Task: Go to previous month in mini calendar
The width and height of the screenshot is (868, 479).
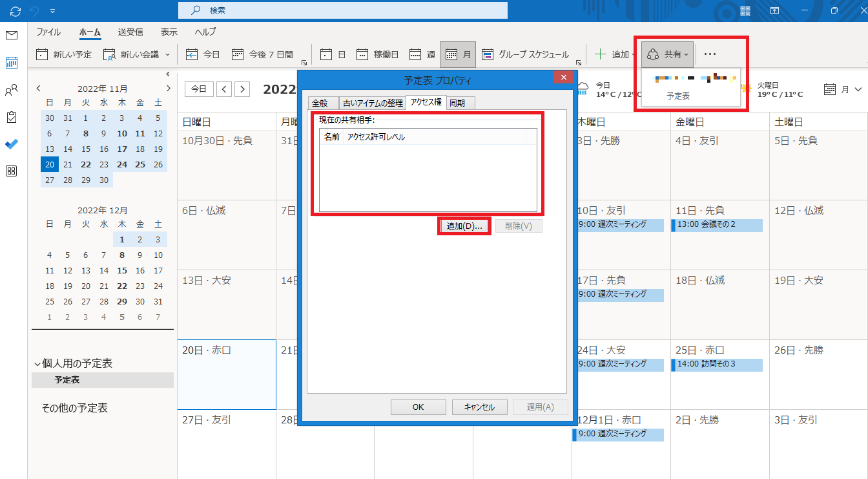Action: click(39, 89)
